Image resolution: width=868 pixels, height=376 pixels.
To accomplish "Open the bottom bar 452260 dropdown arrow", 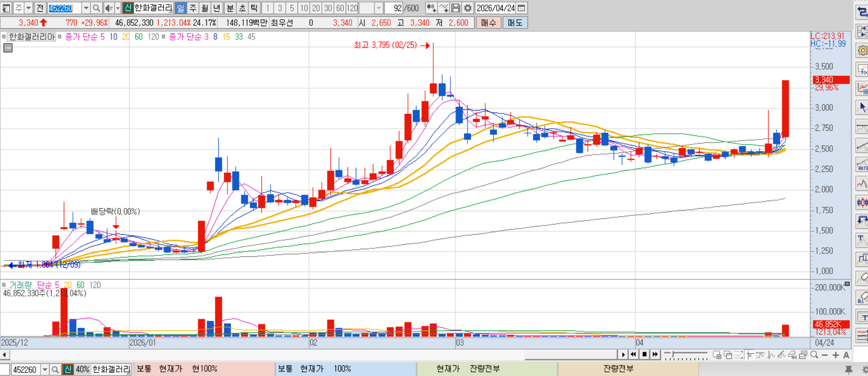I will tap(45, 369).
